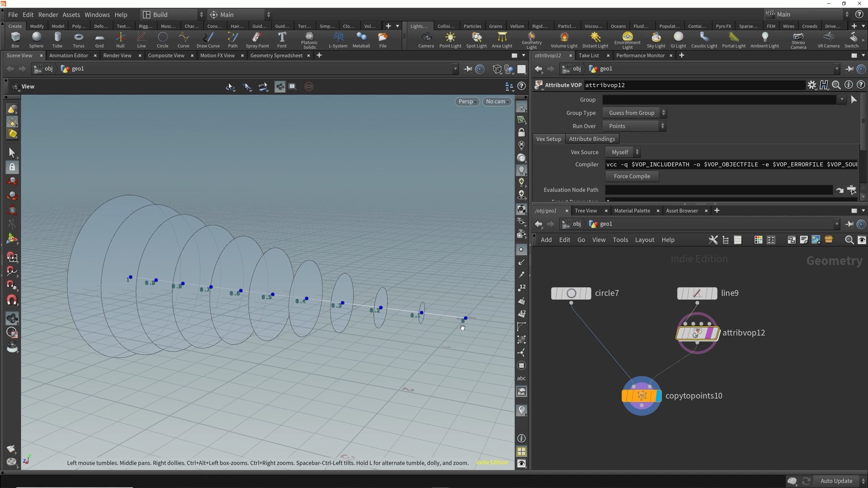Select the Box shelf tool
Image resolution: width=868 pixels, height=488 pixels.
point(15,40)
